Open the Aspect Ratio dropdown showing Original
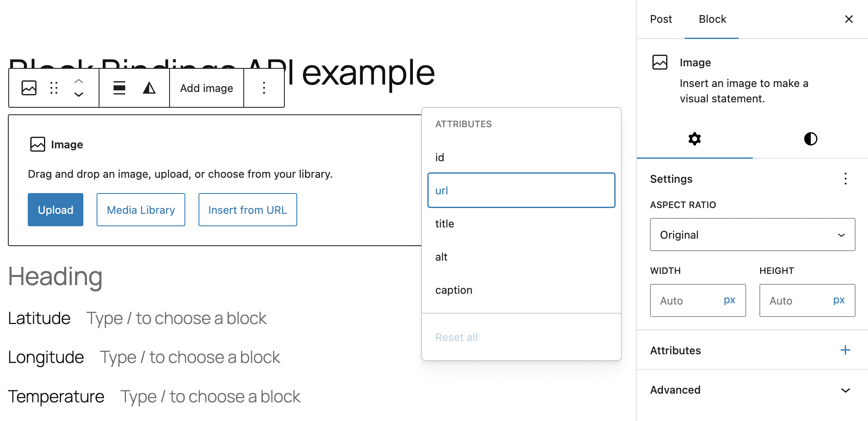 752,235
